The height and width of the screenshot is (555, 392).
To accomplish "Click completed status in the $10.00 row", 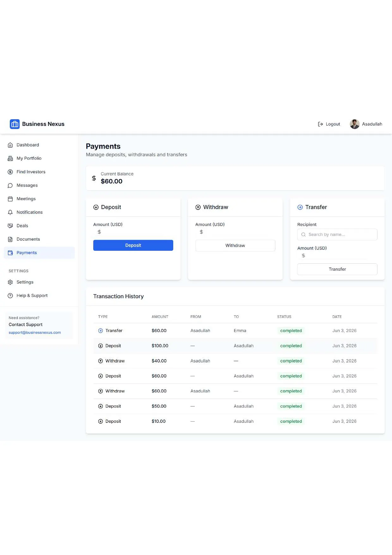I will point(291,421).
